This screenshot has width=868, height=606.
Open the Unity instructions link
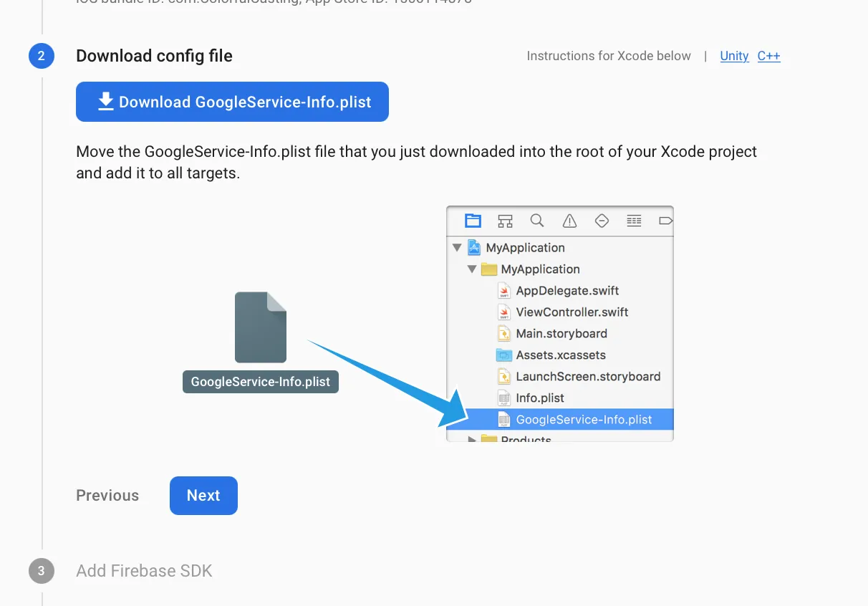pyautogui.click(x=734, y=56)
